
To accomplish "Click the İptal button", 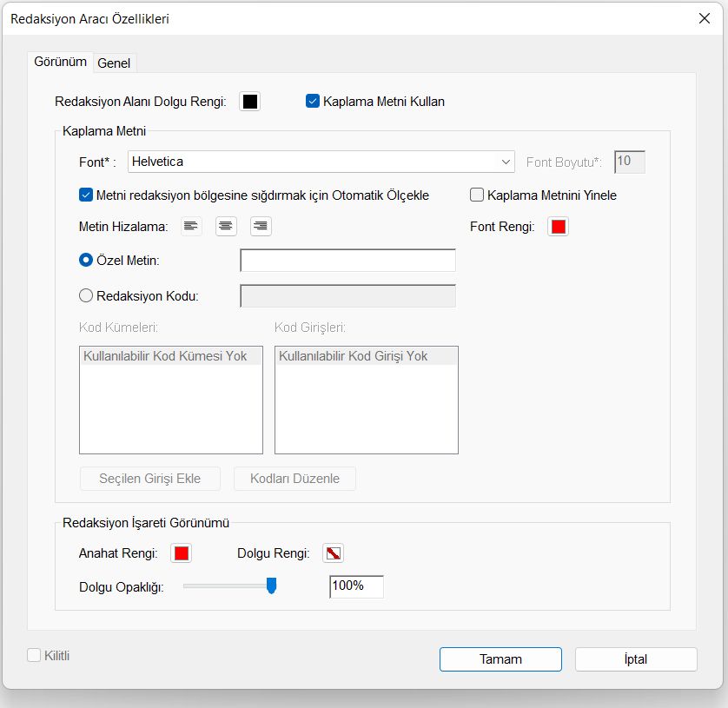I will [x=636, y=658].
